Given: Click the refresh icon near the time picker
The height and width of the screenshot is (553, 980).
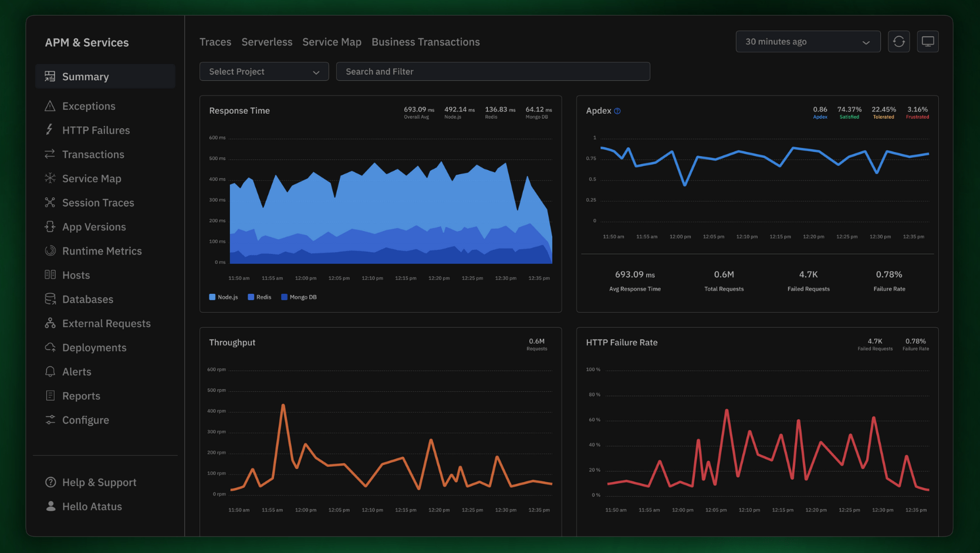Looking at the screenshot, I should click(898, 41).
